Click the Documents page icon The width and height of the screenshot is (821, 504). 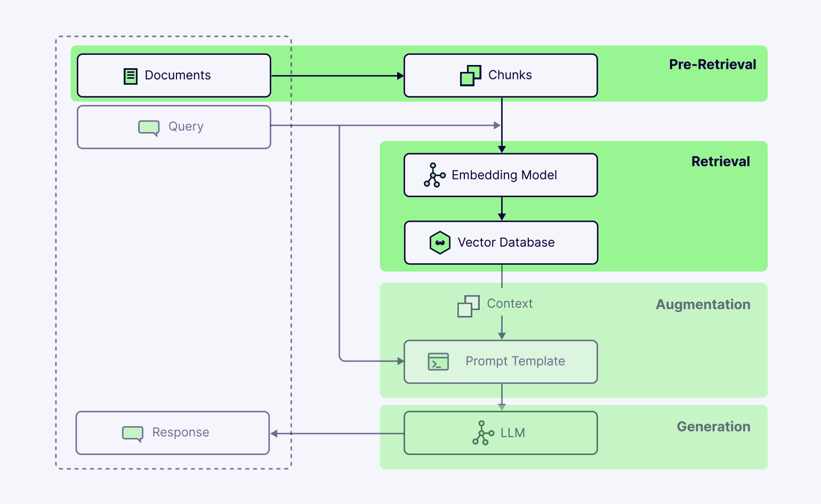[131, 76]
